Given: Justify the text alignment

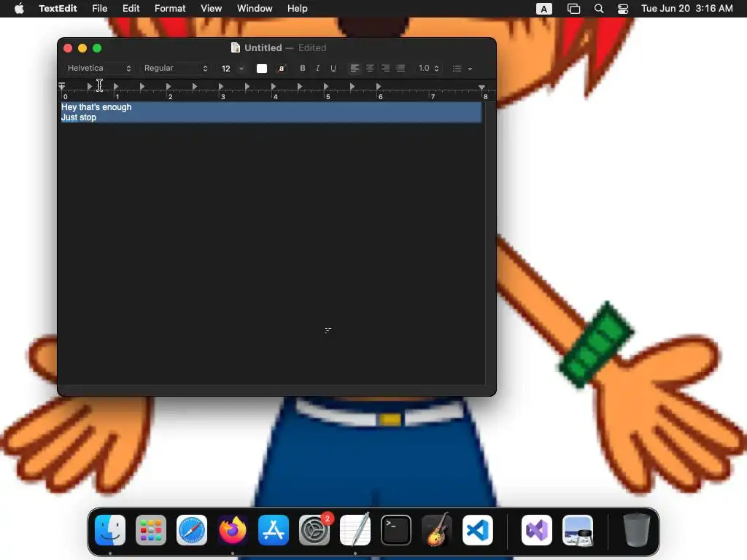Looking at the screenshot, I should click(400, 68).
